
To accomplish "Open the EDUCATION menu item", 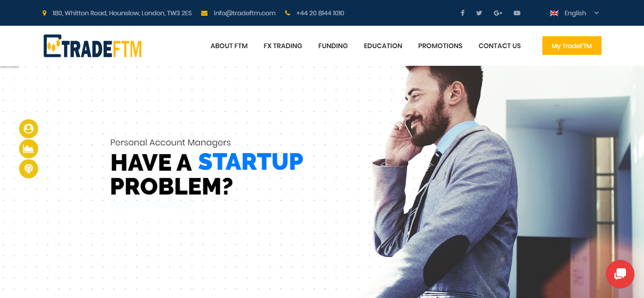I will pyautogui.click(x=383, y=46).
